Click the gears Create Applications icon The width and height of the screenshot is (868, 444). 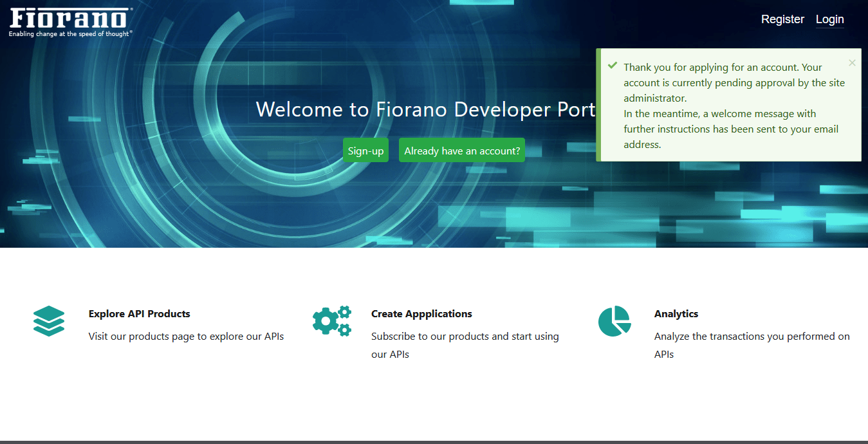click(332, 321)
